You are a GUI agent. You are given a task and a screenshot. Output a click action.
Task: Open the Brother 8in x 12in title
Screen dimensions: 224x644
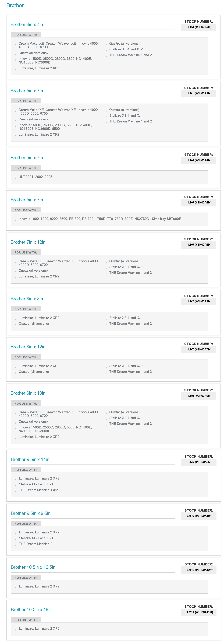[28, 347]
